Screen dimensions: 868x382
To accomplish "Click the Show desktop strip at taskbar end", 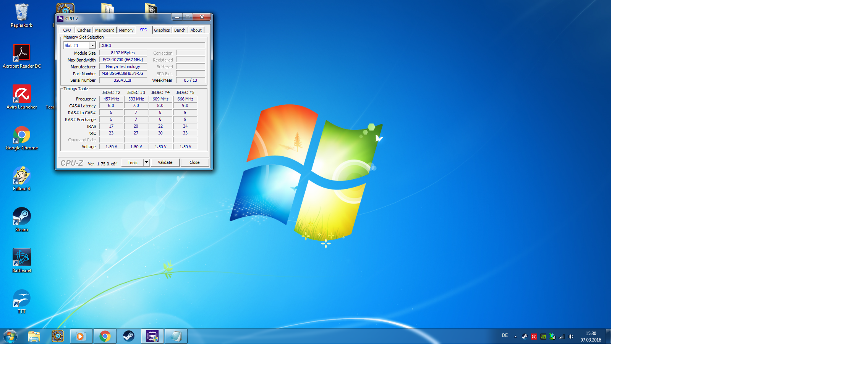I will 608,336.
